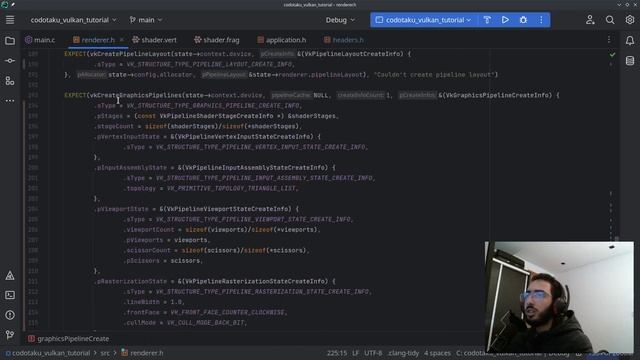
Task: Open editor tabs options menu
Action: click(x=609, y=40)
